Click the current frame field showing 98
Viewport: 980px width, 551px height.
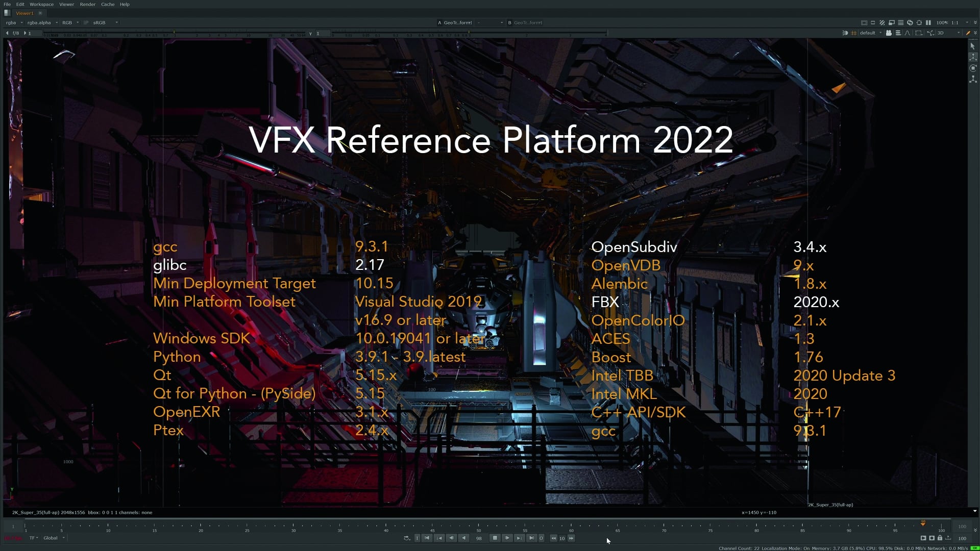click(479, 538)
